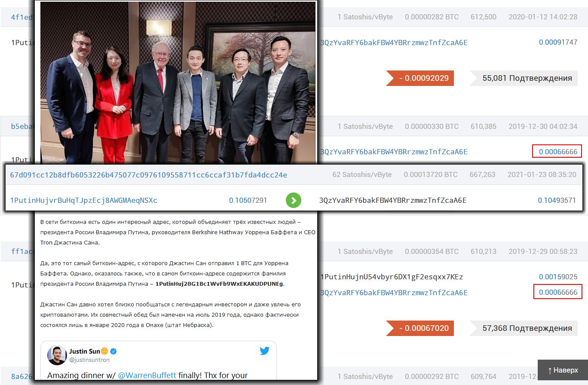The image size is (588, 385).
Task: Open address 1PutinHujnU54vbyr6DX1gF2esqxx7KEz
Action: point(392,277)
